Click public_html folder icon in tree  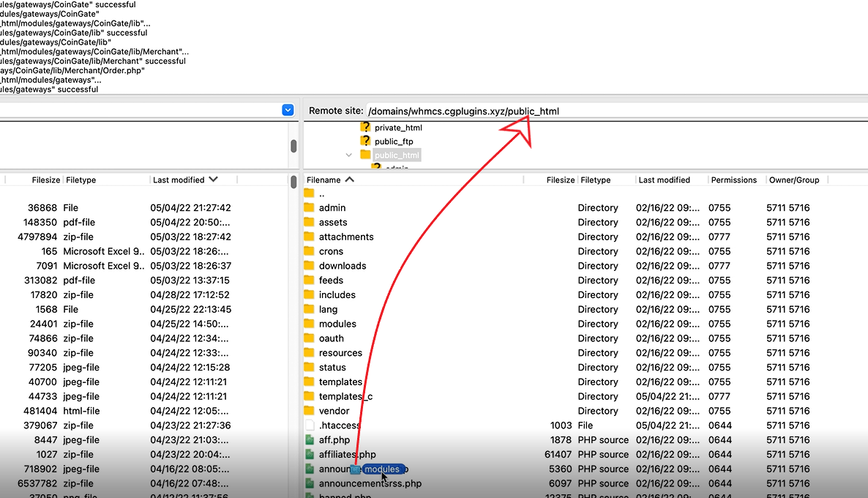pyautogui.click(x=364, y=155)
